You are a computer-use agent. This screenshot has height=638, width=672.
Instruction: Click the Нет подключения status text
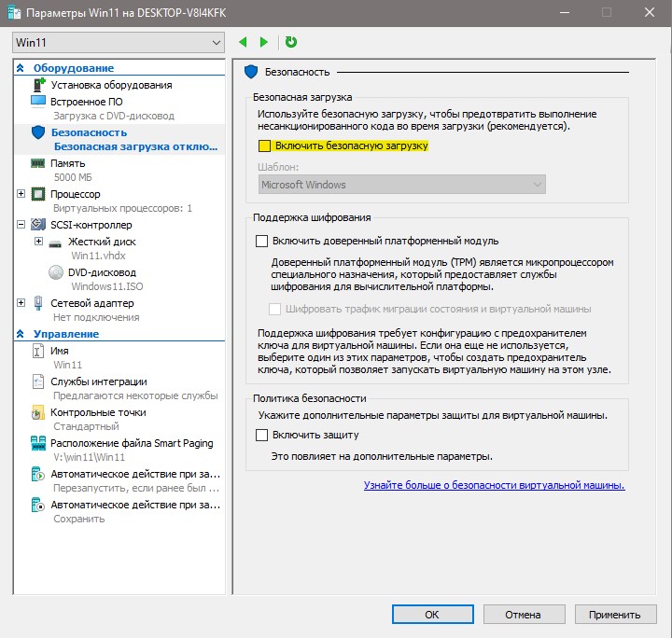coord(96,317)
